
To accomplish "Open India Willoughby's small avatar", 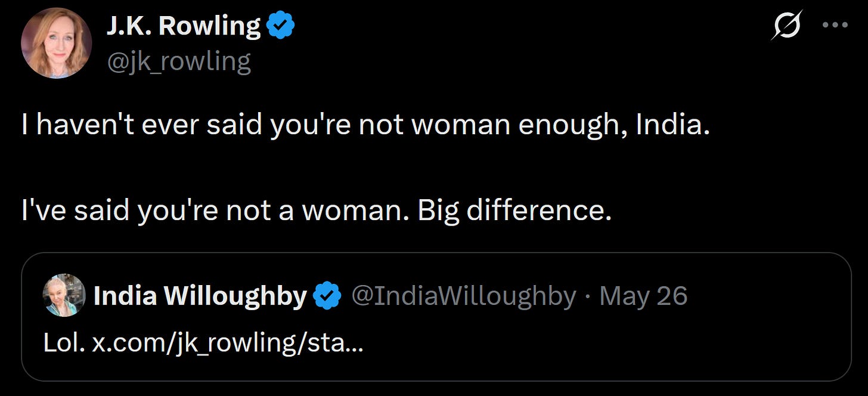I will point(64,295).
